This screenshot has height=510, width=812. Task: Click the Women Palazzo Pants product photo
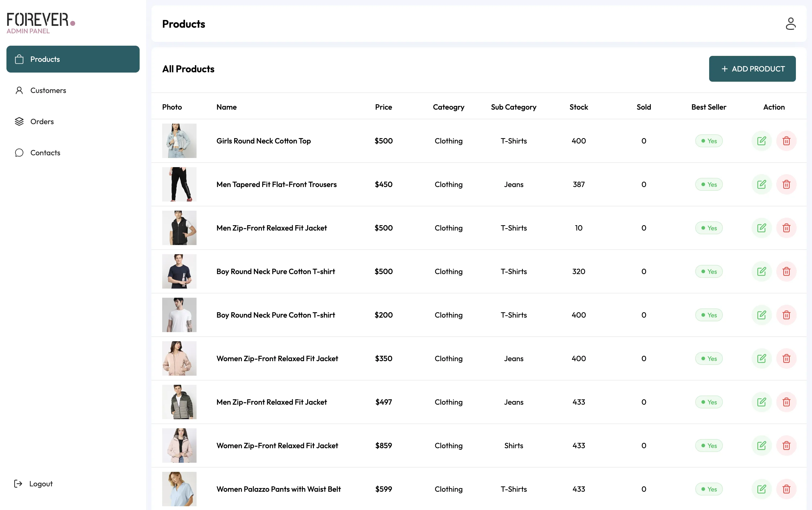tap(179, 489)
